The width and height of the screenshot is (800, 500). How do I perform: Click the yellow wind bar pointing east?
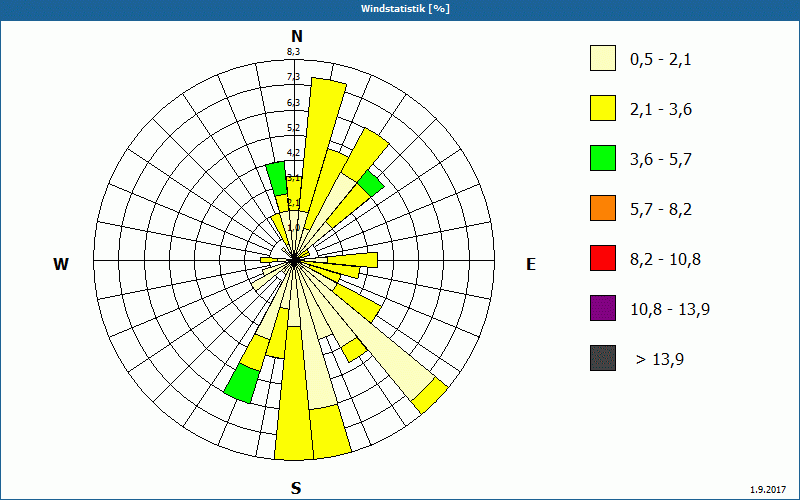(352, 260)
